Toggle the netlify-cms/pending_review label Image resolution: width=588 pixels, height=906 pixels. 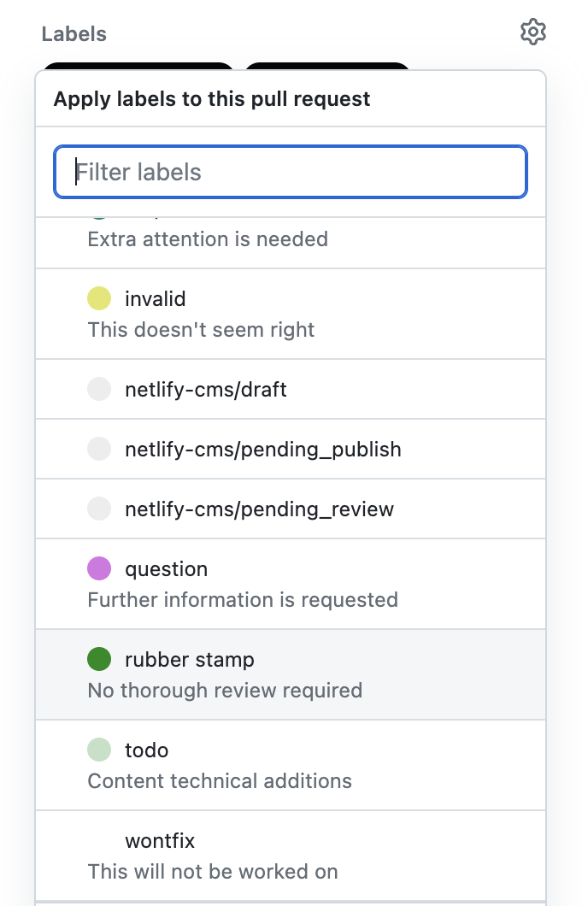pos(260,509)
